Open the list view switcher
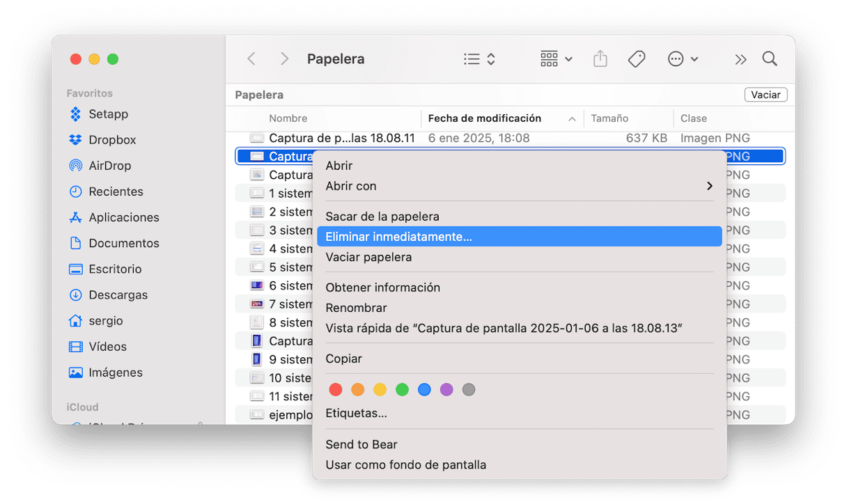 (480, 59)
